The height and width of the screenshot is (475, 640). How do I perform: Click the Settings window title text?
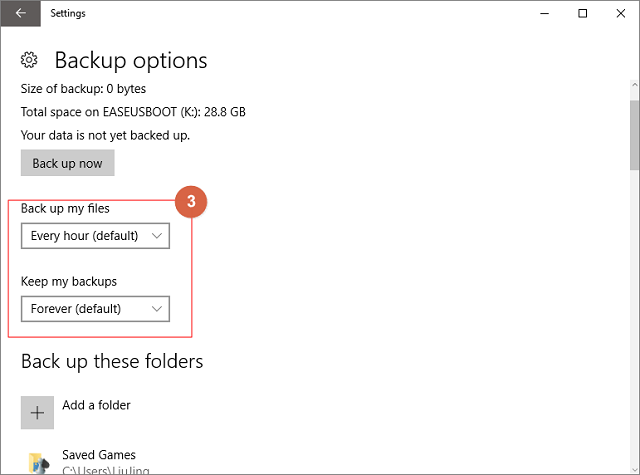[x=68, y=13]
